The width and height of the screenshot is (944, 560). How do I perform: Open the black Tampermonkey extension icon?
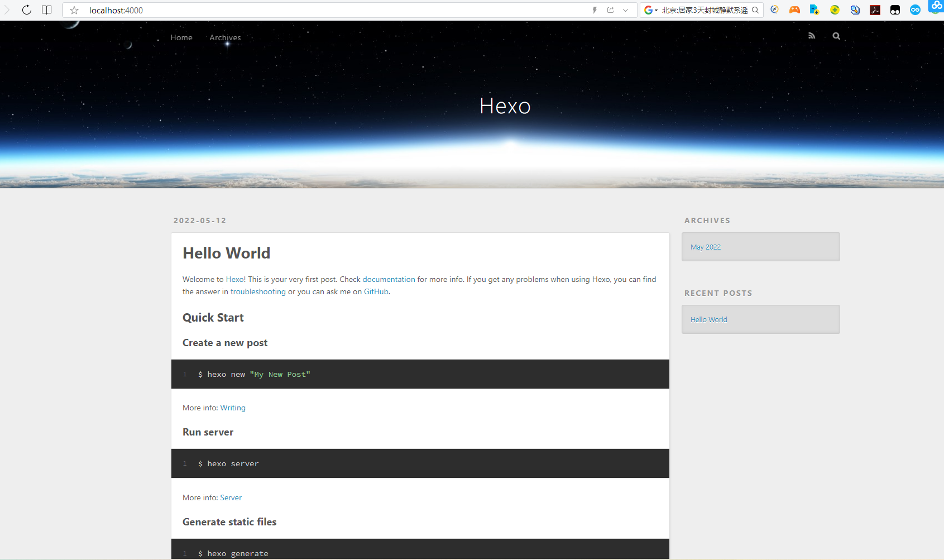tap(895, 10)
